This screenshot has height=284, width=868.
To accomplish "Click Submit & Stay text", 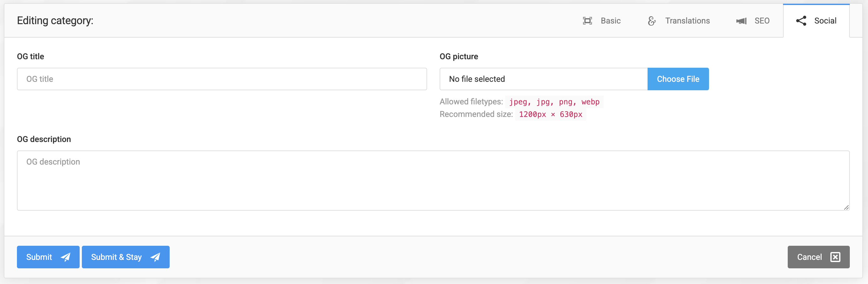I will [116, 257].
